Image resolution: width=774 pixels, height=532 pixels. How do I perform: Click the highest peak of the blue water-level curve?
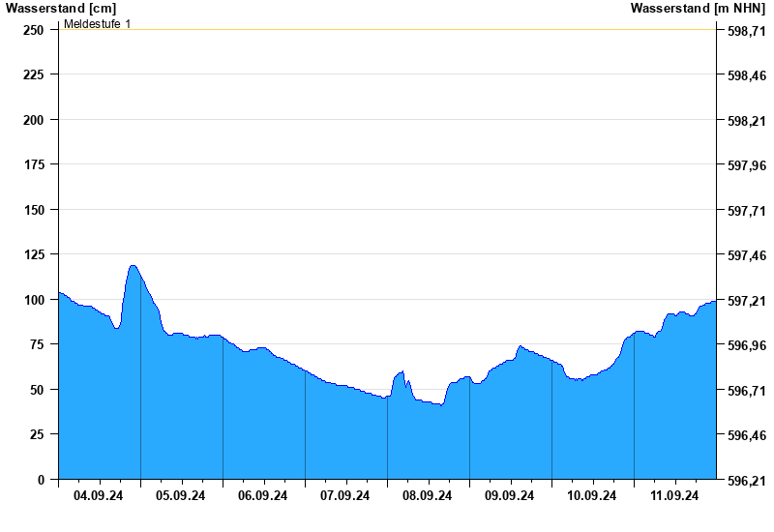[x=133, y=266]
